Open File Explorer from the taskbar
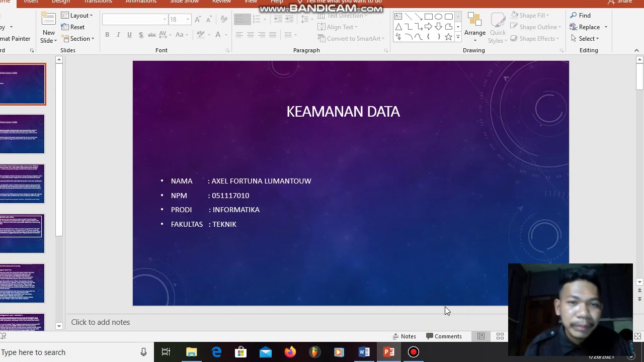644x362 pixels. point(192,352)
